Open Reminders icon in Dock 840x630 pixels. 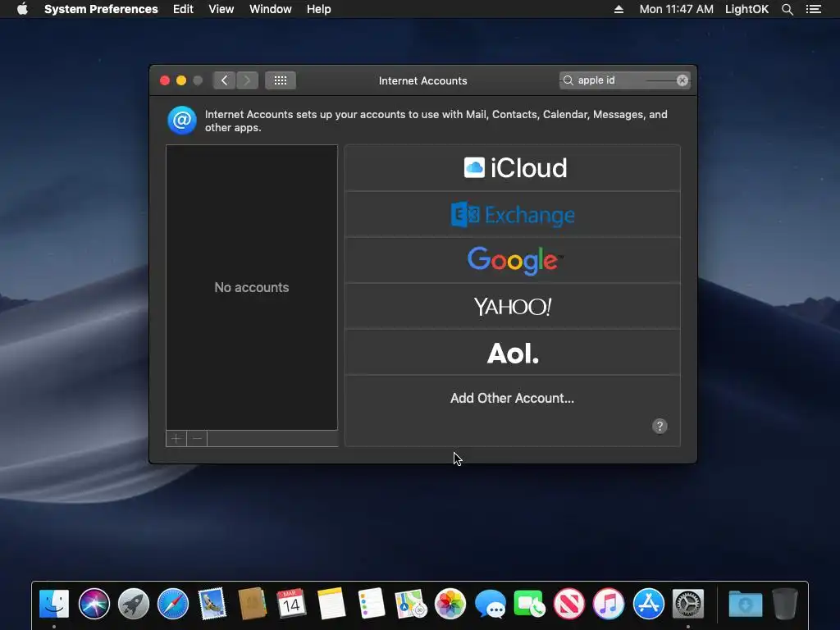tap(371, 604)
